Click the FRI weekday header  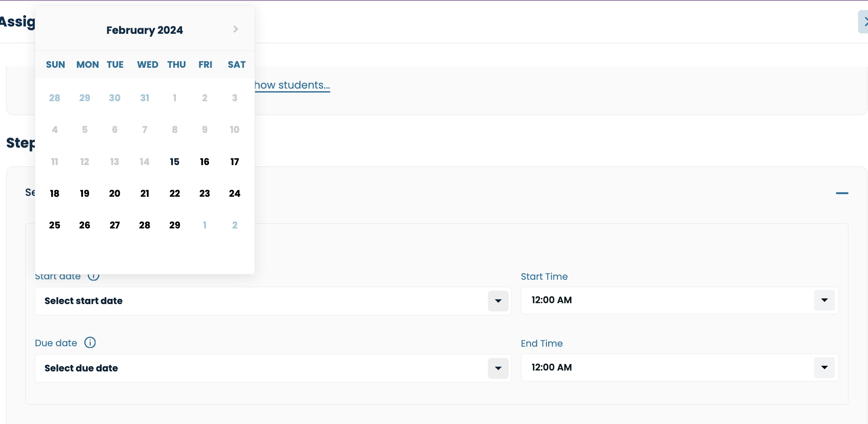[205, 65]
